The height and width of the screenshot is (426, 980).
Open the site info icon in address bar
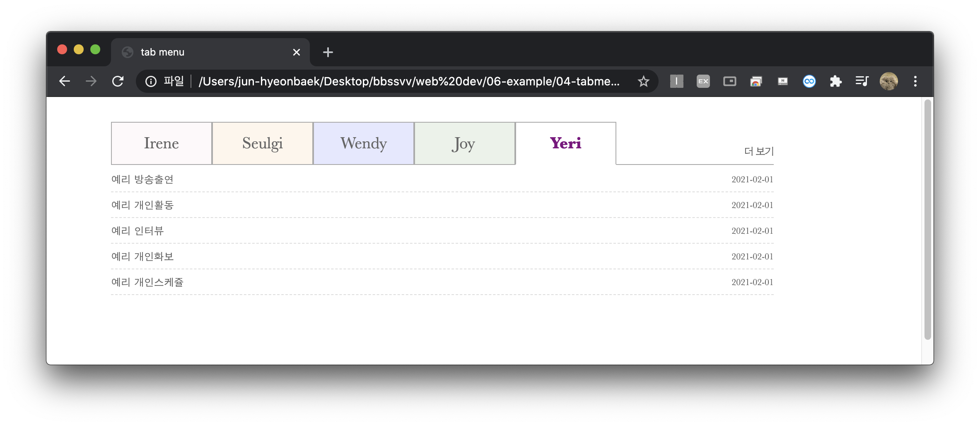tap(151, 81)
